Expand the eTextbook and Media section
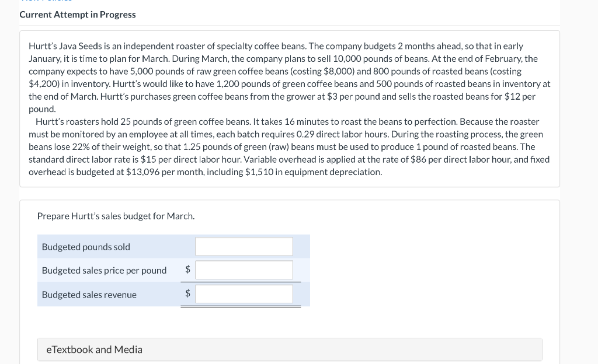The height and width of the screenshot is (364, 598). [94, 349]
